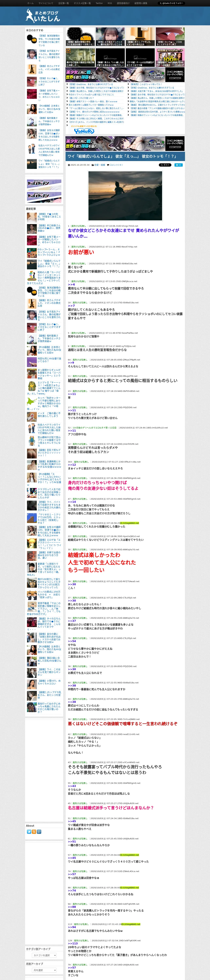Screen dimensions: 210x980
Task: Open the 月を選択 archive dropdown
Action: (x=44, y=970)
